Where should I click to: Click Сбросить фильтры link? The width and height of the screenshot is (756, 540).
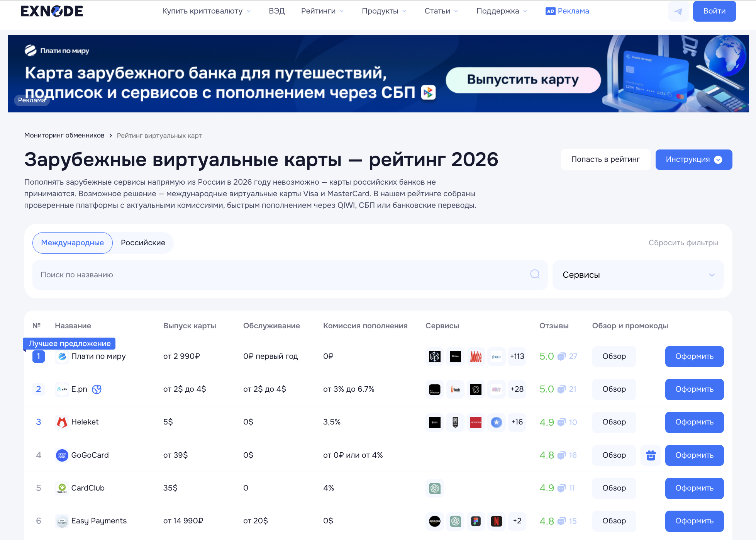[x=683, y=243]
